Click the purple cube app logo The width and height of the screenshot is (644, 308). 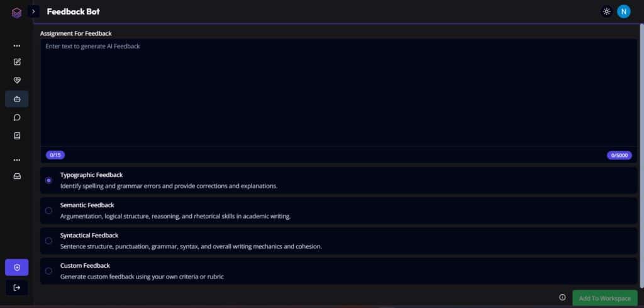pos(16,13)
